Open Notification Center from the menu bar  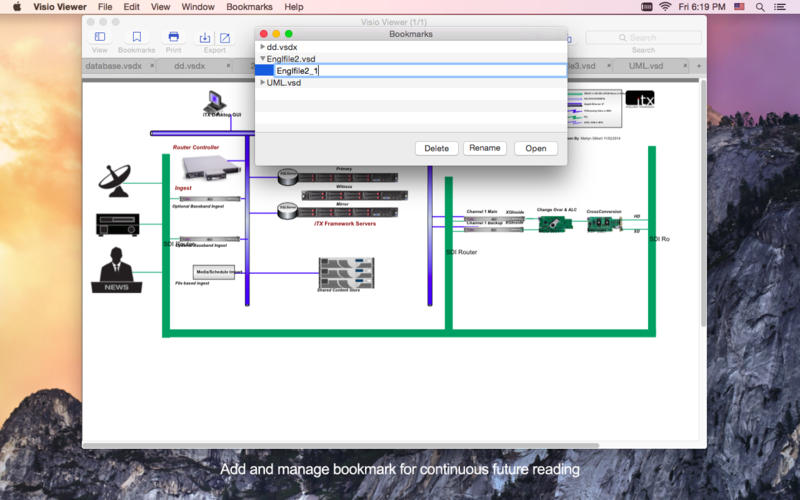coord(780,7)
